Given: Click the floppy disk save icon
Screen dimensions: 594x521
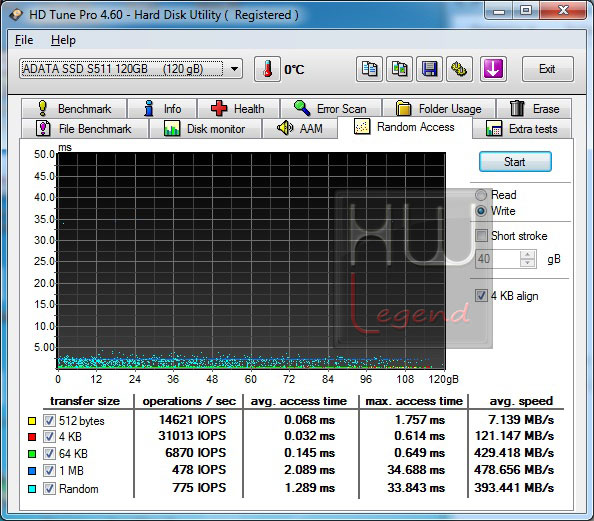Looking at the screenshot, I should tap(429, 69).
